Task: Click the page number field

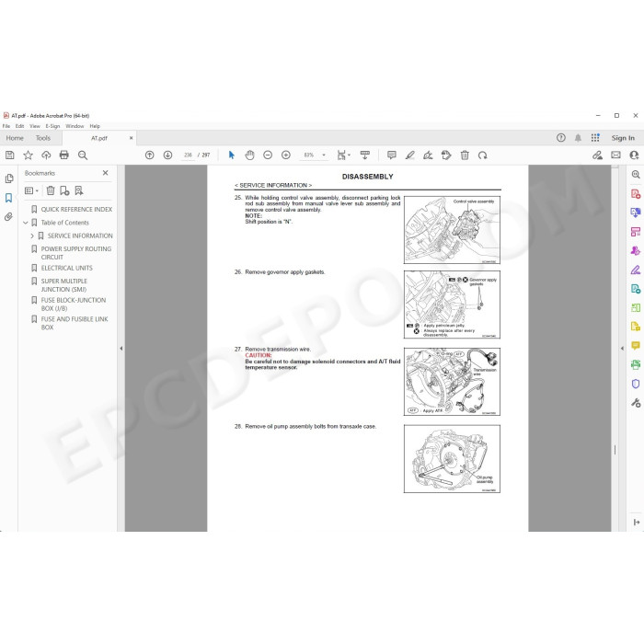Action: (188, 155)
